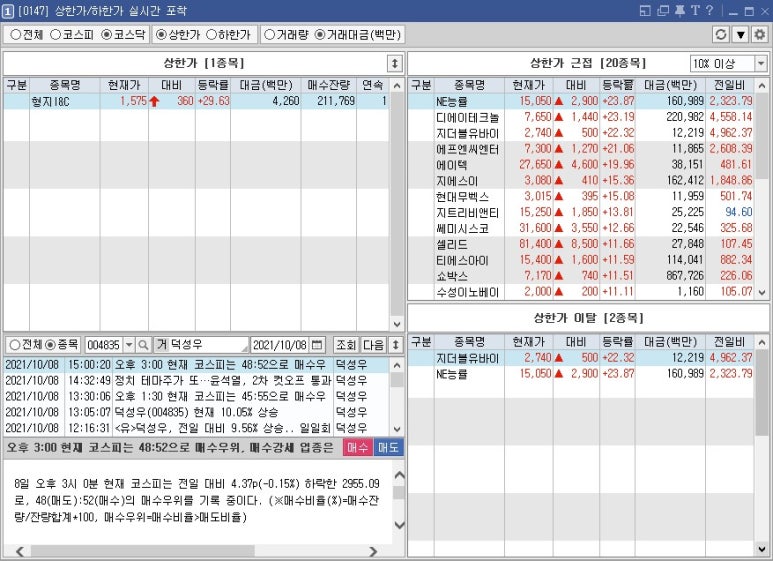
Task: Open the 12:16:31 덕성우 전일 대비 news item
Action: 196,427
